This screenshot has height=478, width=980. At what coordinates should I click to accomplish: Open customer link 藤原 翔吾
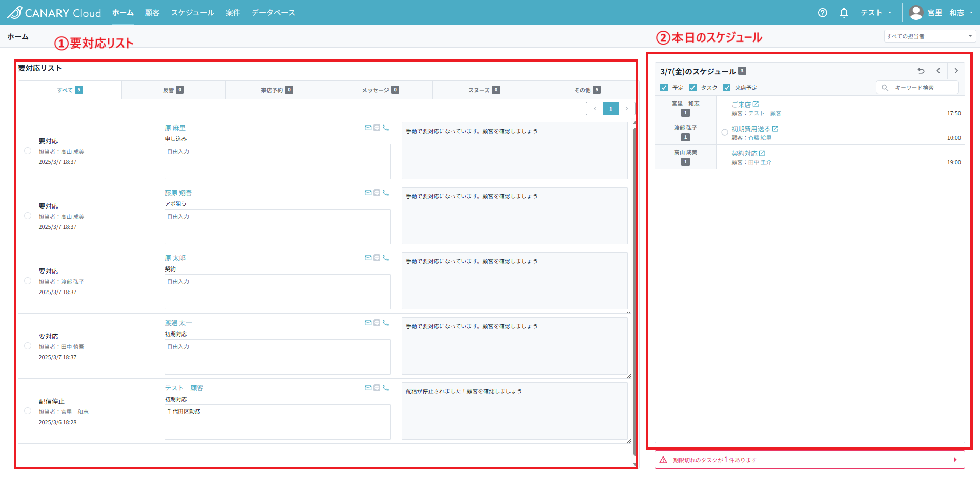point(178,193)
